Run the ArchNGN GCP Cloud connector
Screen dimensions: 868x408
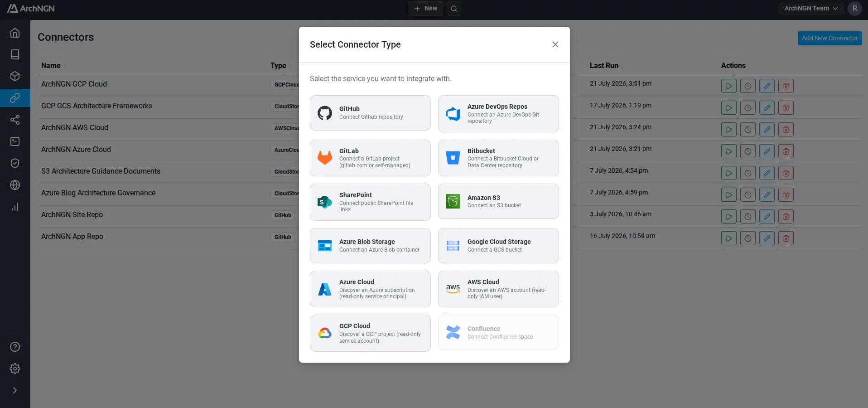coord(729,86)
